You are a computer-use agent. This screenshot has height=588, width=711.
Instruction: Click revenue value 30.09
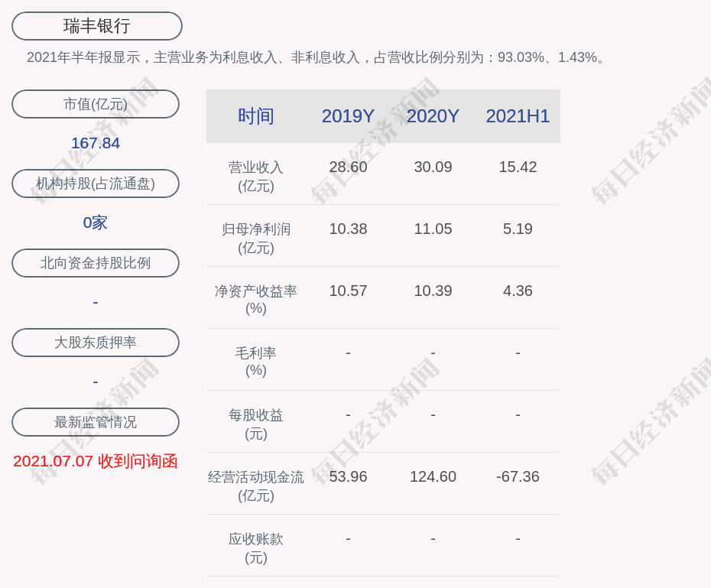click(433, 167)
